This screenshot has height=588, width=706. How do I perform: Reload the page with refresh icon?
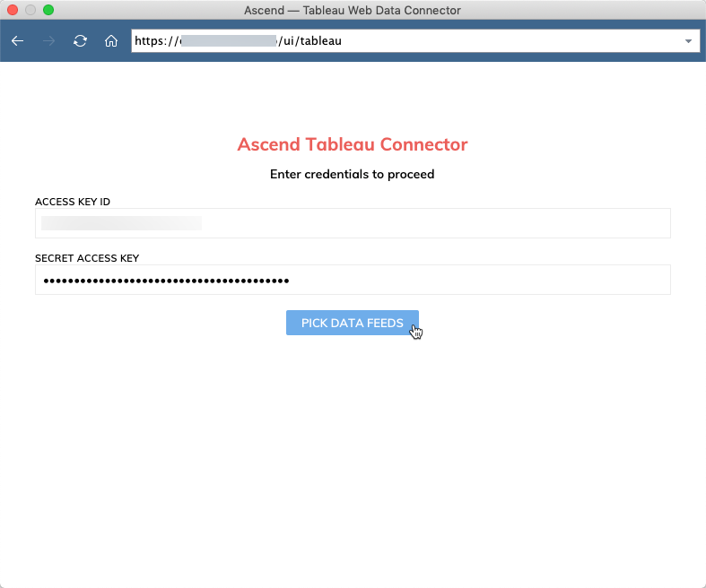click(80, 41)
